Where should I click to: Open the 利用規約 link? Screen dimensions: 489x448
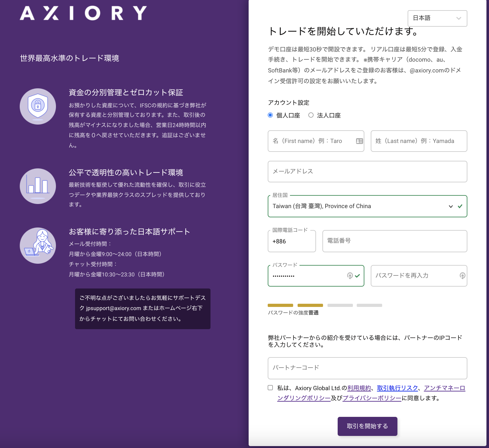[x=359, y=388]
